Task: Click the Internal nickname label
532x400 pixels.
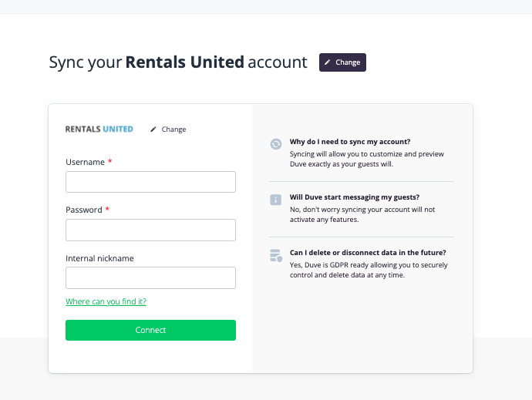Action: pos(99,258)
